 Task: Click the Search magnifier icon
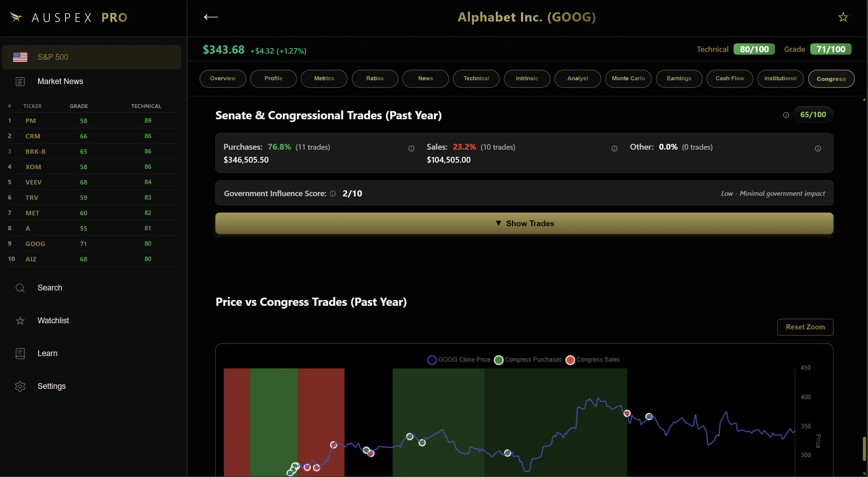(x=20, y=288)
